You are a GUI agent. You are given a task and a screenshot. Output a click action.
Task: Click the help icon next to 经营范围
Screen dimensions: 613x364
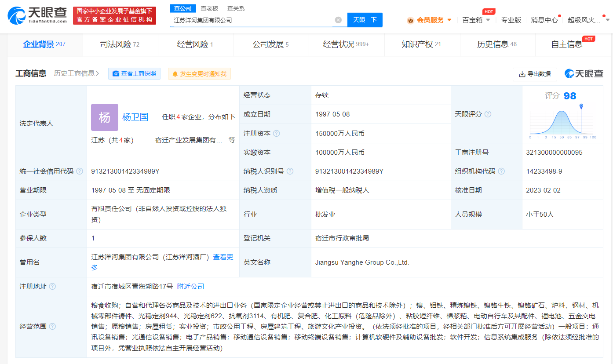(x=52, y=326)
